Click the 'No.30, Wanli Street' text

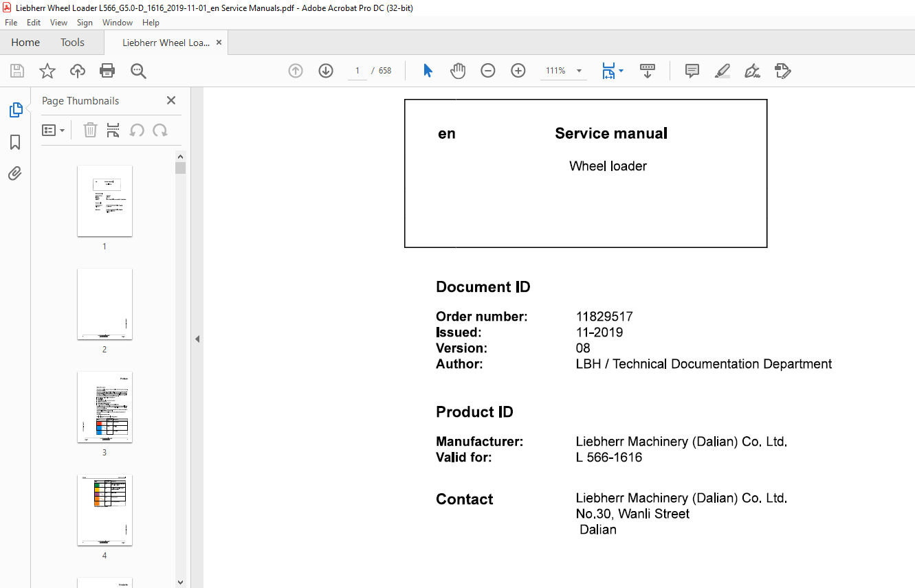pyautogui.click(x=632, y=514)
